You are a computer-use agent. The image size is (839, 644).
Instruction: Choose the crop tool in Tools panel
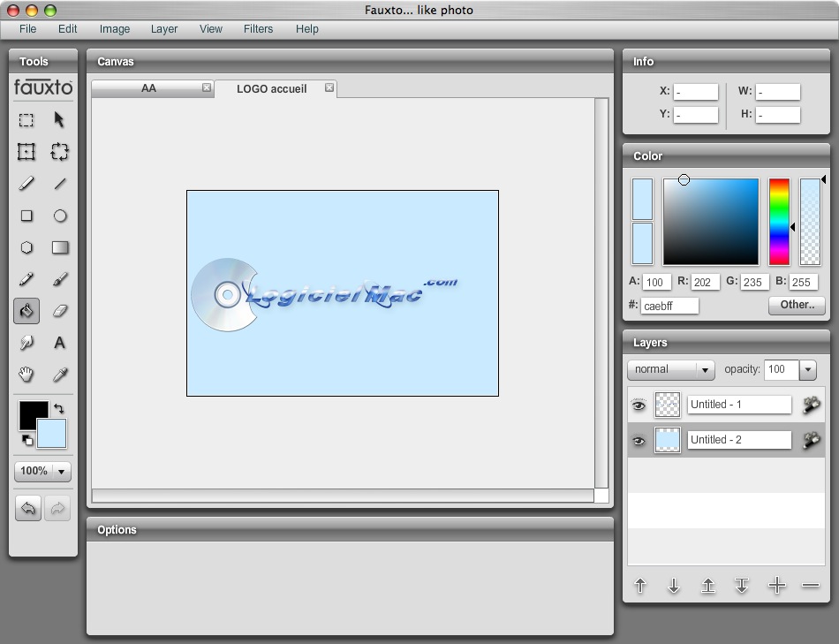[26, 152]
